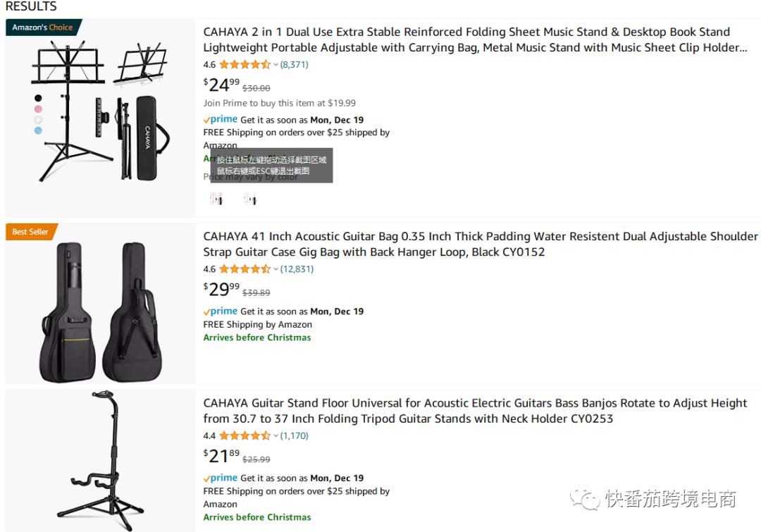
Task: Click the guitar stand's star rating icons
Action: click(245, 436)
